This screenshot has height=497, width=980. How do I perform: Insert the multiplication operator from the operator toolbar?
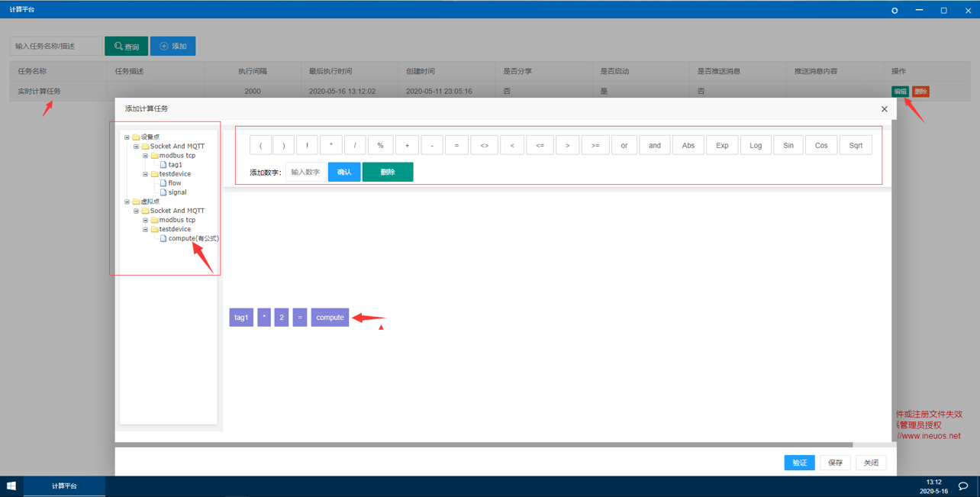[330, 145]
